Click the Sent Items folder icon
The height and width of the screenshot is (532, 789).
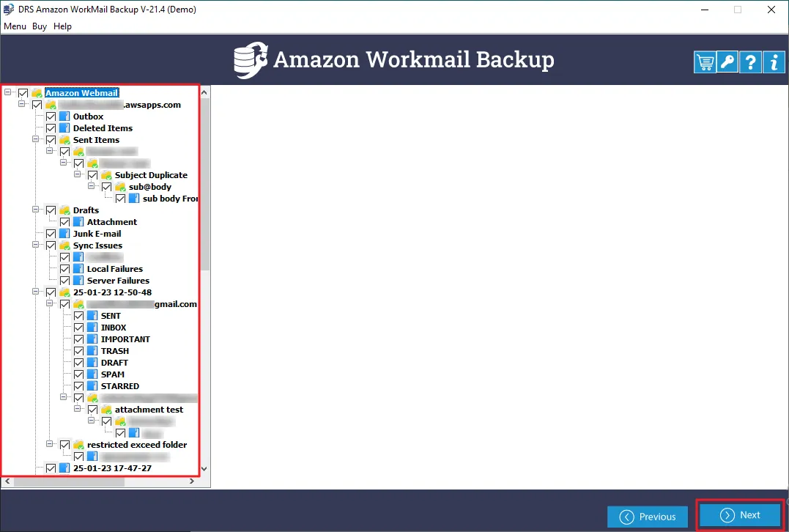[x=64, y=140]
